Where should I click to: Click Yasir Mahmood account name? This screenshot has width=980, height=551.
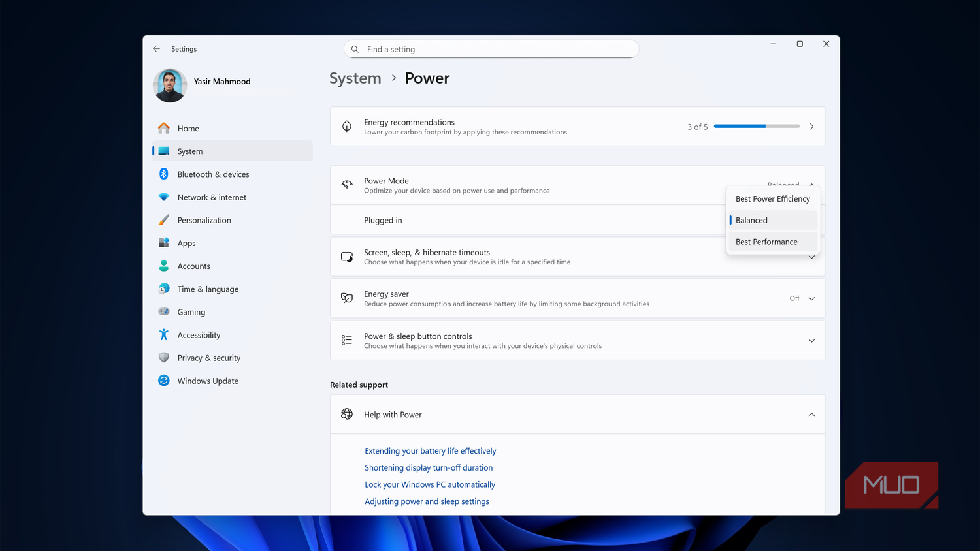(222, 82)
